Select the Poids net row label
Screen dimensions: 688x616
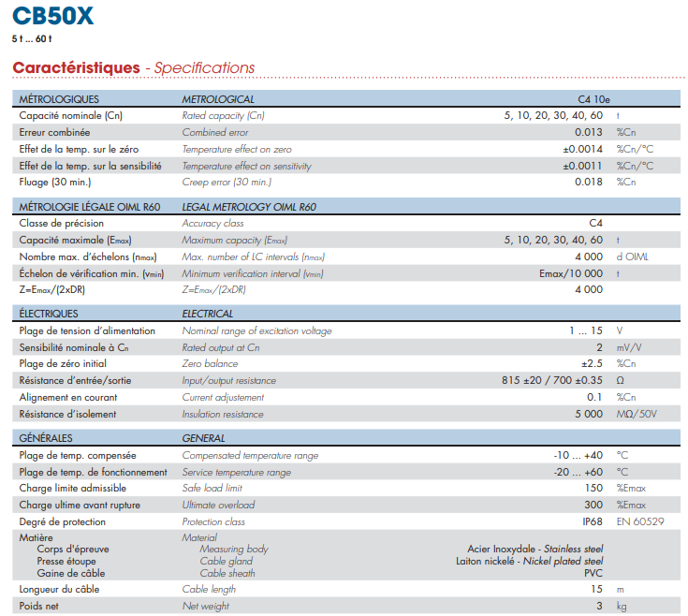click(38, 606)
